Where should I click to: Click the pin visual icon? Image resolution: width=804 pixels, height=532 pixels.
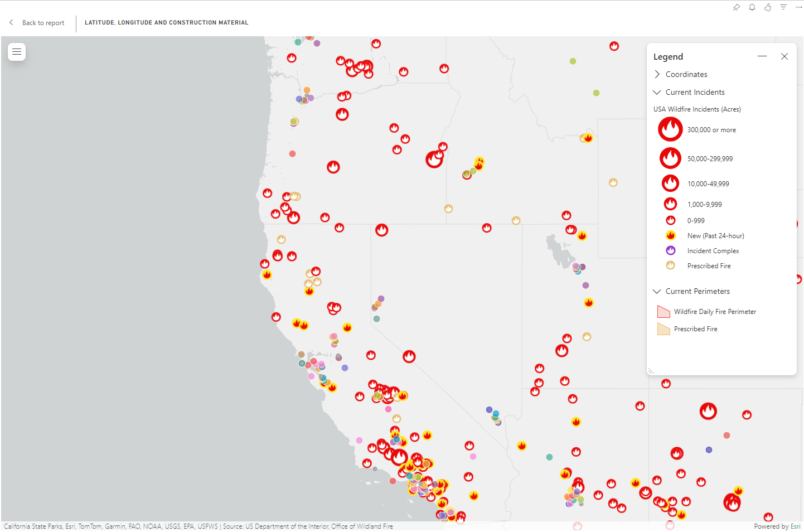737,7
